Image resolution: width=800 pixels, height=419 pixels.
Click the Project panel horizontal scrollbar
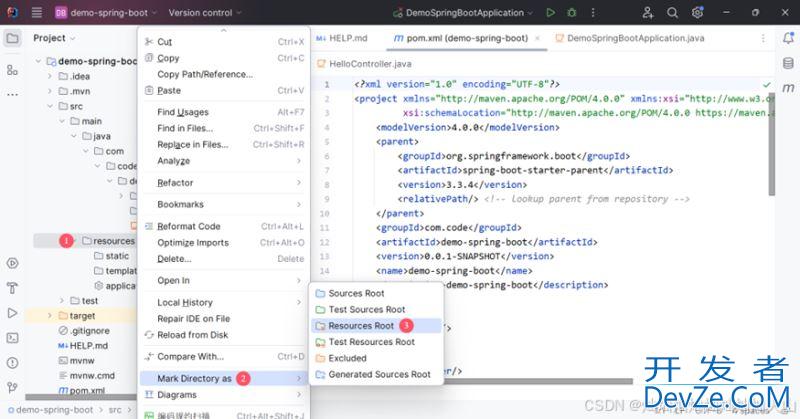pyautogui.click(x=81, y=398)
